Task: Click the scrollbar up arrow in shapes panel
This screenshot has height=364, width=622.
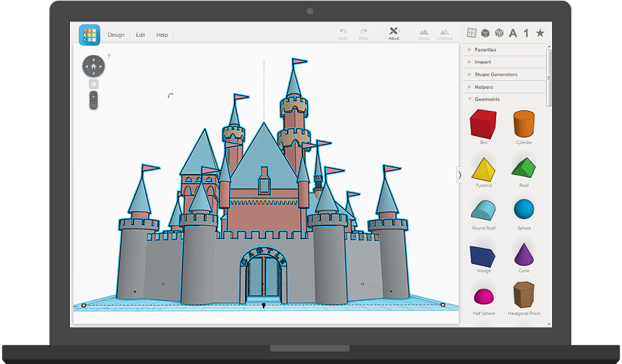Action: (549, 47)
